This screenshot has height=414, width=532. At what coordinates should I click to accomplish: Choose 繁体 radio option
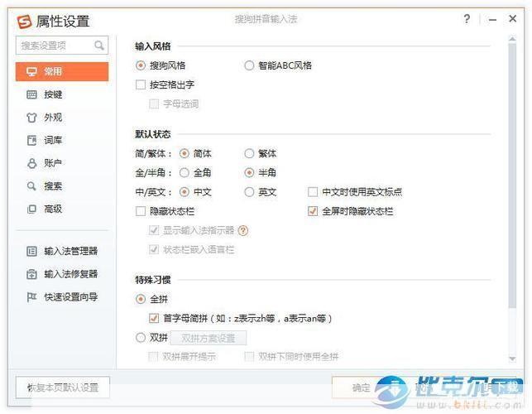coord(249,153)
